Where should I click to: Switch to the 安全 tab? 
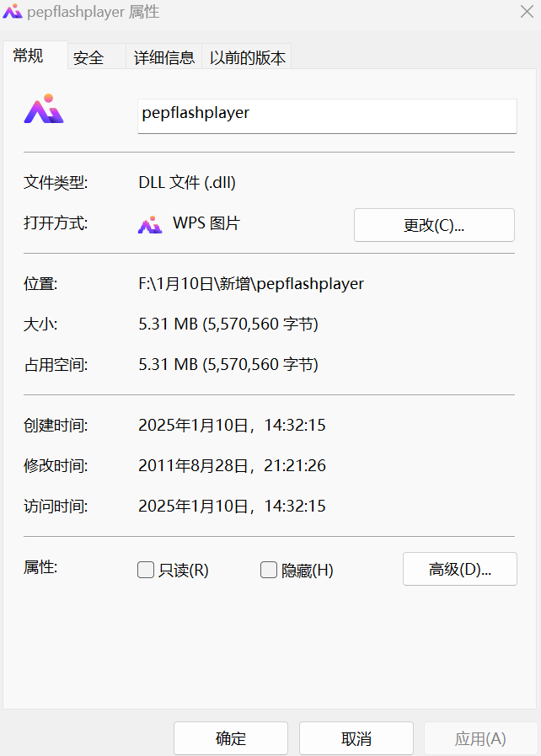point(96,58)
